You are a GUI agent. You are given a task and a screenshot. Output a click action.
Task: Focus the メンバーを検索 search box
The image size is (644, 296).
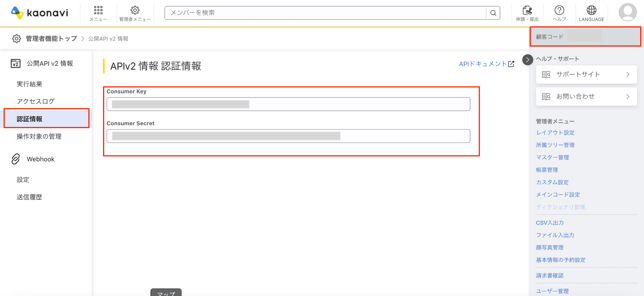pyautogui.click(x=325, y=13)
